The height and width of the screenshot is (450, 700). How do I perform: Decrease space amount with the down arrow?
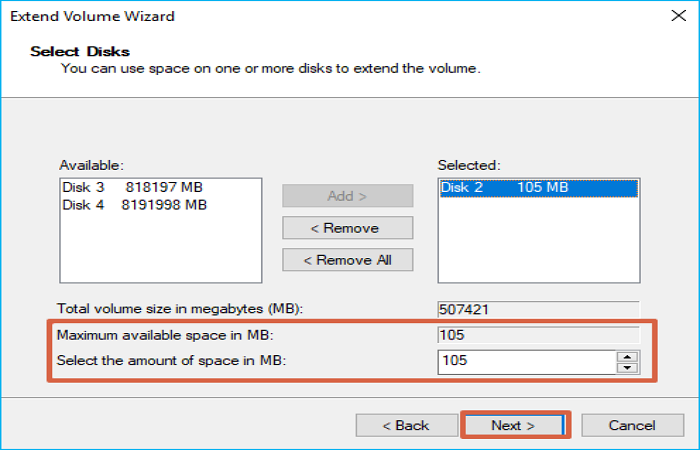pos(628,367)
